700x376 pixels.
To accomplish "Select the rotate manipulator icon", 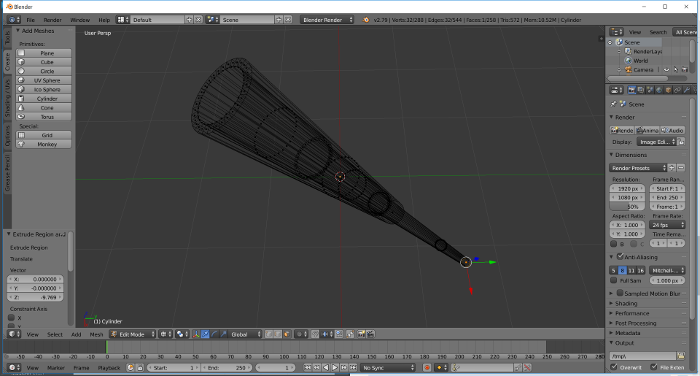I will (214, 334).
